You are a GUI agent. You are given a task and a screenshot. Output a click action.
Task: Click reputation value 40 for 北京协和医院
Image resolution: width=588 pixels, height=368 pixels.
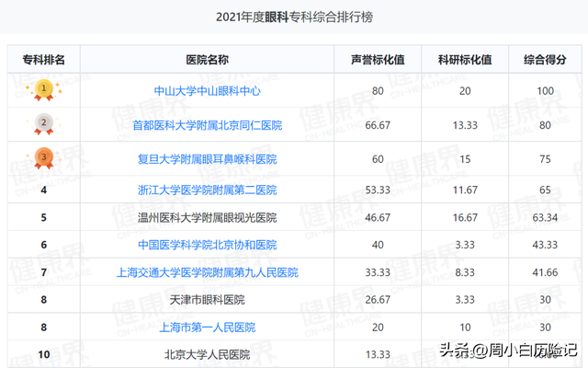378,245
